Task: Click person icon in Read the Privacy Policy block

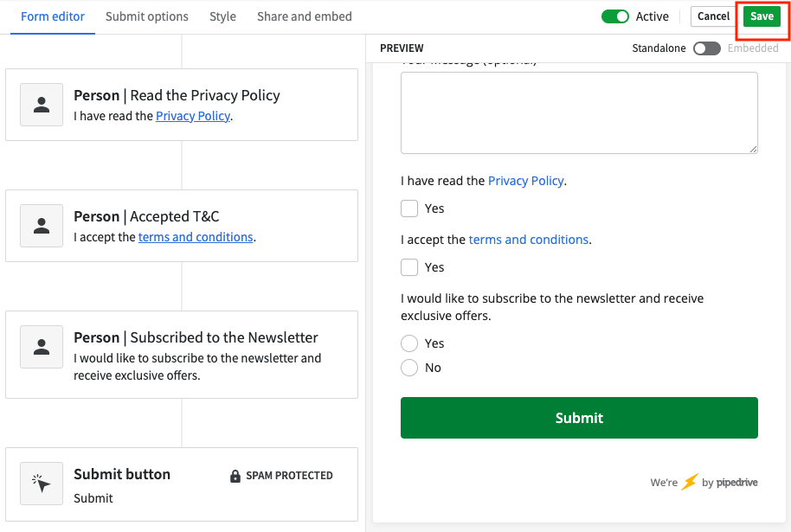Action: [x=42, y=105]
